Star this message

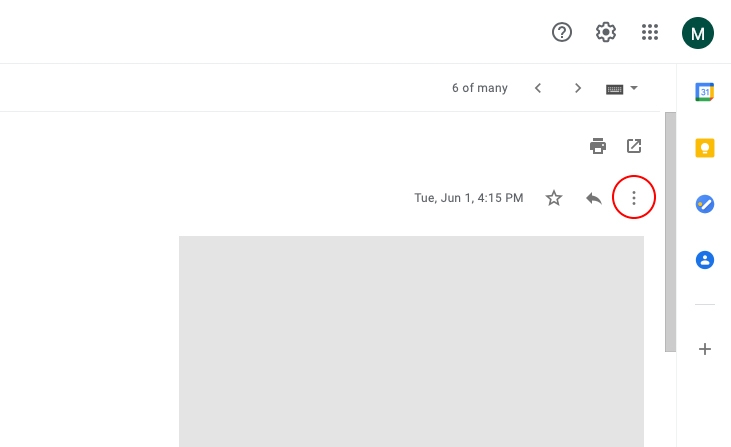(x=554, y=198)
